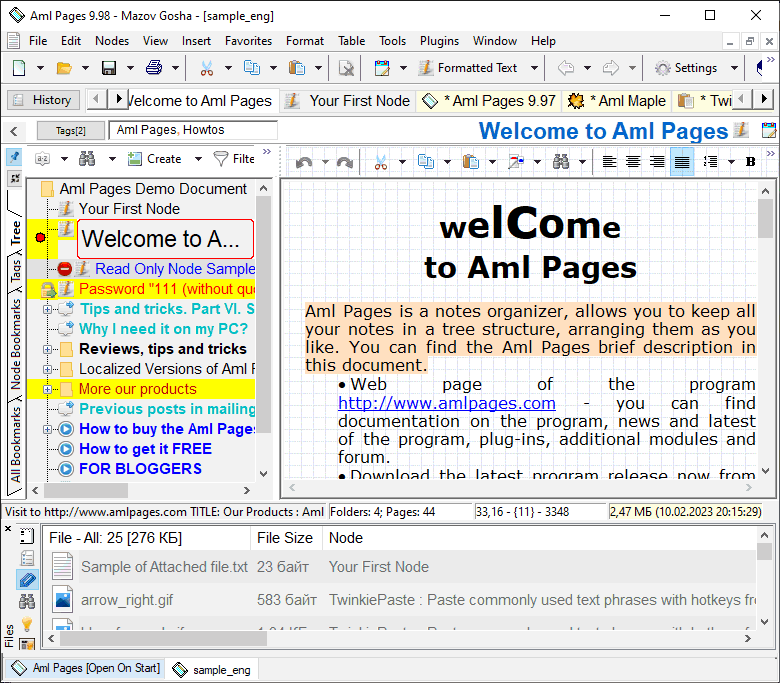This screenshot has height=683, width=780.
Task: Open the Nodes menu
Action: click(x=112, y=41)
